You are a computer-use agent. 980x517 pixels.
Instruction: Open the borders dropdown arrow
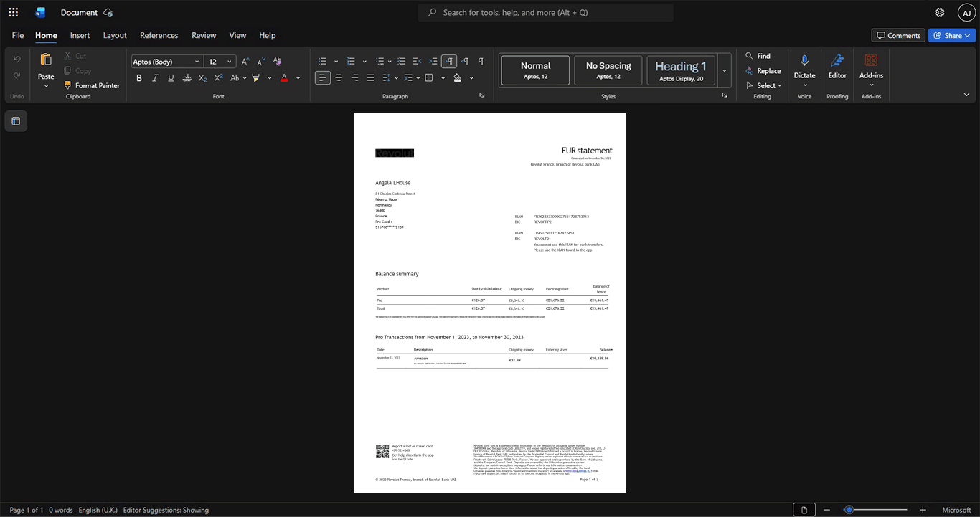(x=443, y=78)
